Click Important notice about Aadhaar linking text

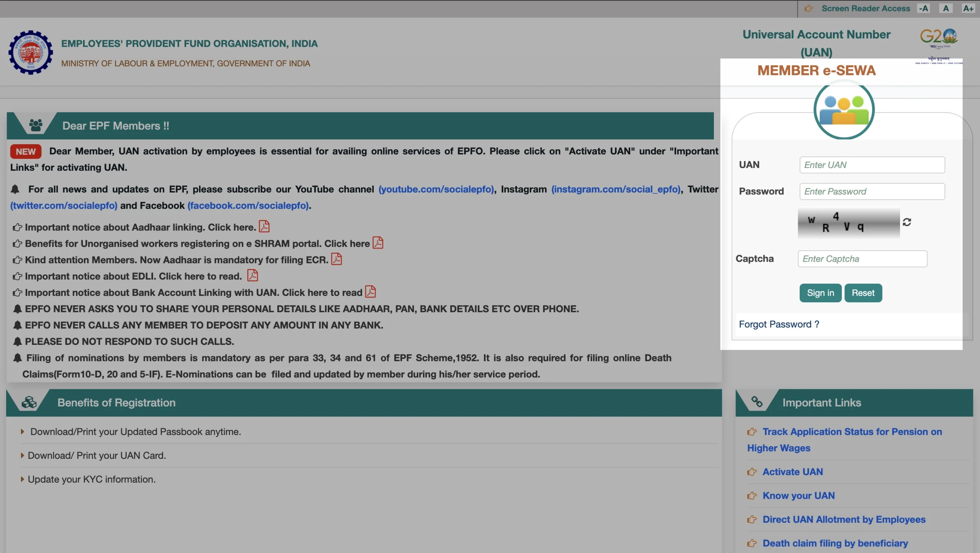tap(140, 227)
